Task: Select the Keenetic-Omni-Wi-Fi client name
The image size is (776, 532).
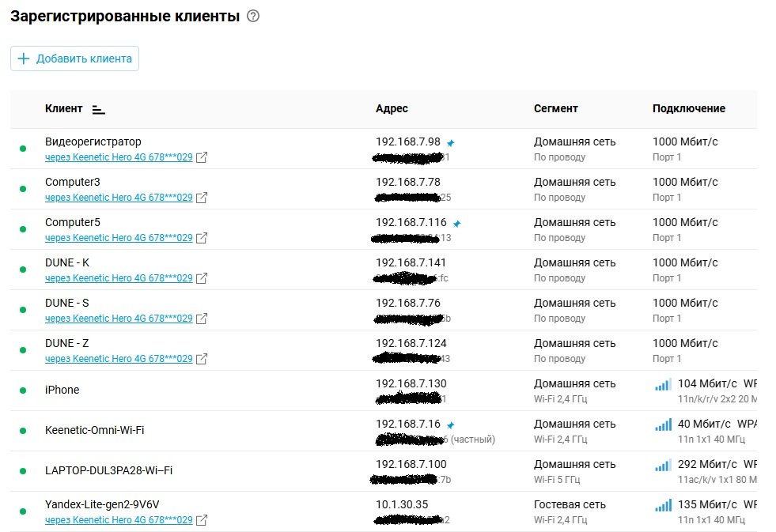Action: pos(94,431)
